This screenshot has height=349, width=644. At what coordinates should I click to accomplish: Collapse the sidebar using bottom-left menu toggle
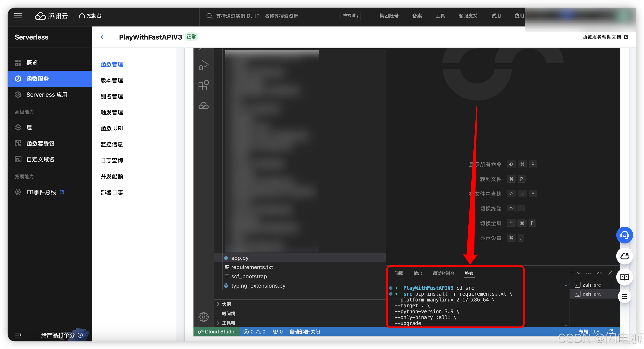[18, 335]
